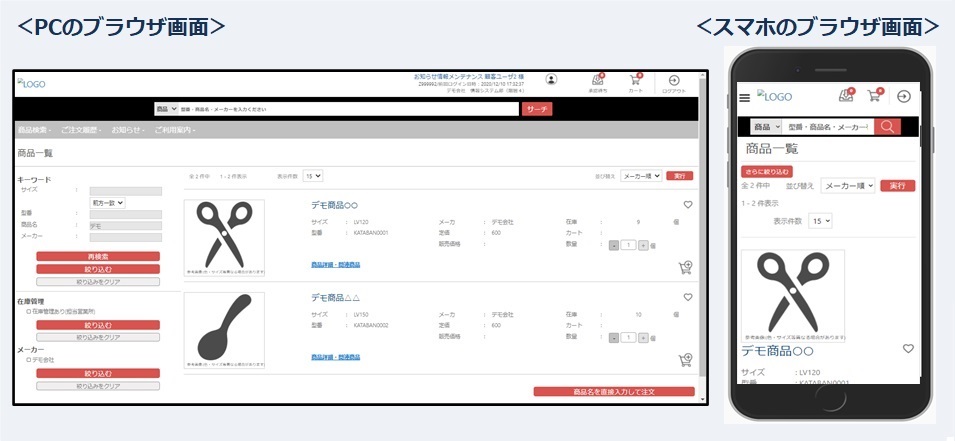The width and height of the screenshot is (955, 441).
Task: Open the smartphone hamburger menu
Action: coord(744,97)
